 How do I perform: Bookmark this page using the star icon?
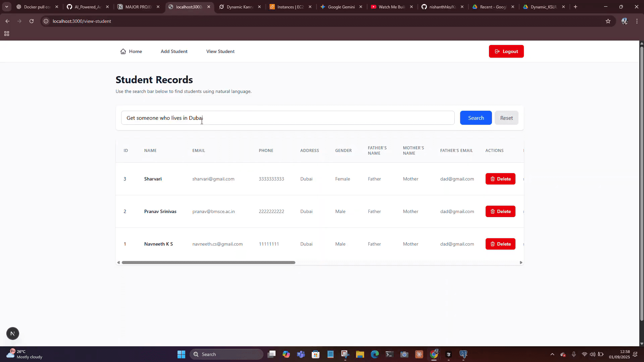pos(608,21)
